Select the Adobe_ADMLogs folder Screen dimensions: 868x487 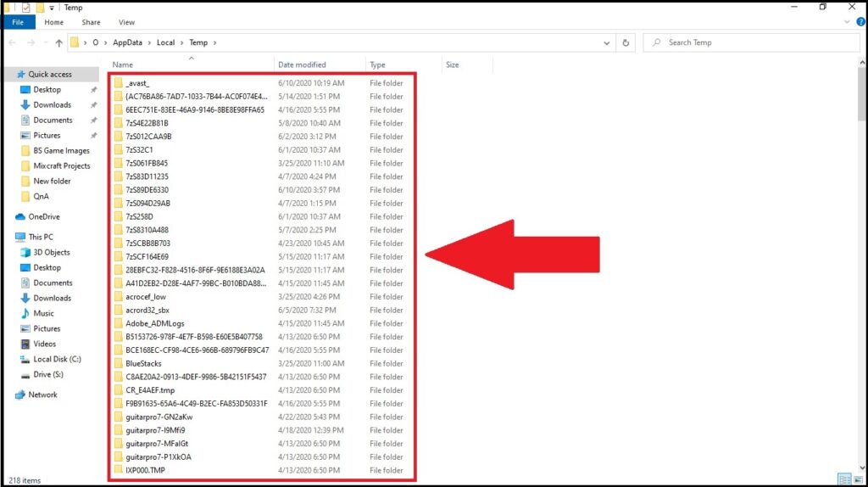(154, 323)
